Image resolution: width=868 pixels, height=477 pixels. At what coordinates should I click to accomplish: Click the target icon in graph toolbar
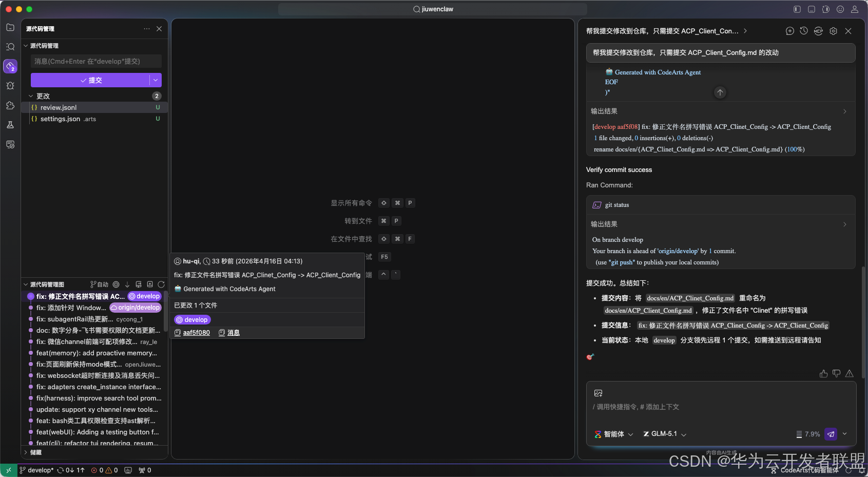point(116,284)
